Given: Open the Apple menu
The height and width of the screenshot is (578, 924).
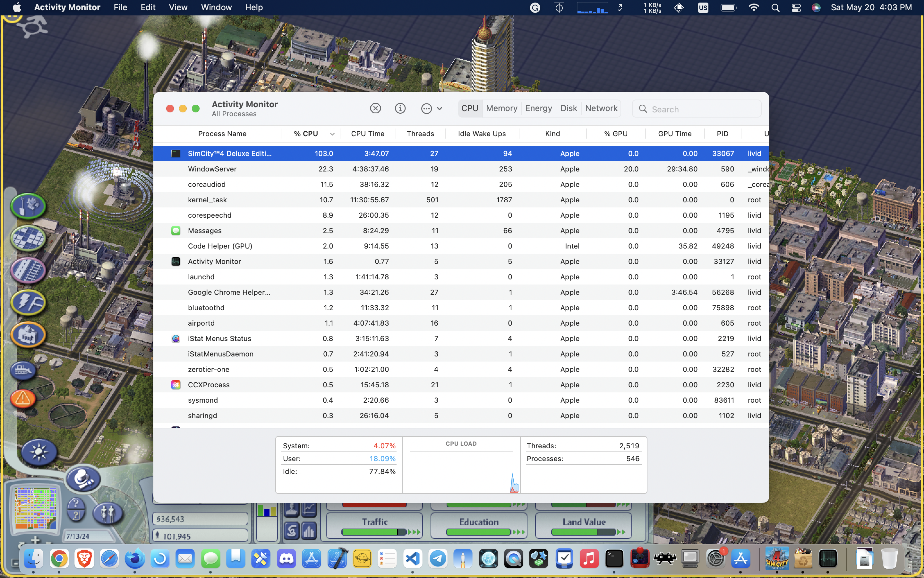Looking at the screenshot, I should (x=17, y=7).
